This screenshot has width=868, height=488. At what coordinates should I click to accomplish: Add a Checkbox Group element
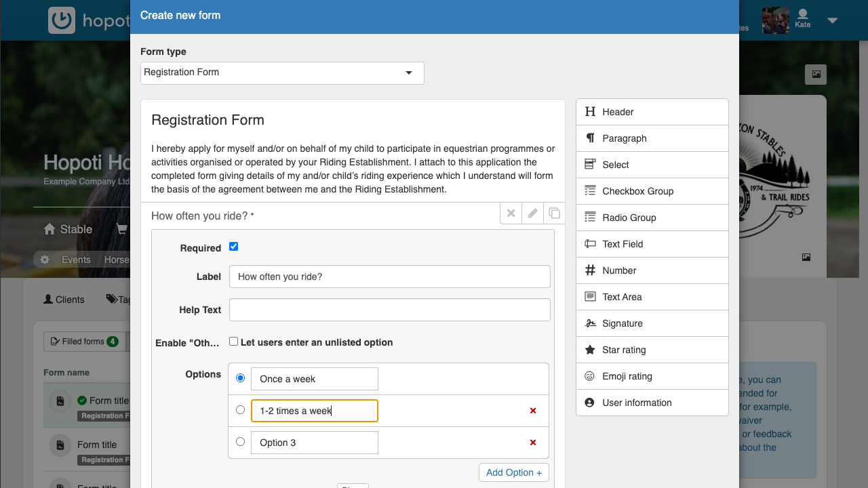(x=652, y=191)
